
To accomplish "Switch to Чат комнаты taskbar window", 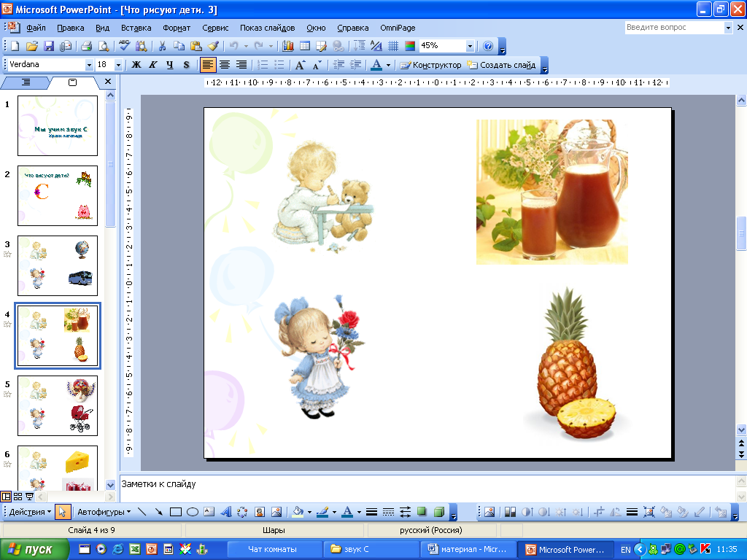I will click(x=274, y=549).
